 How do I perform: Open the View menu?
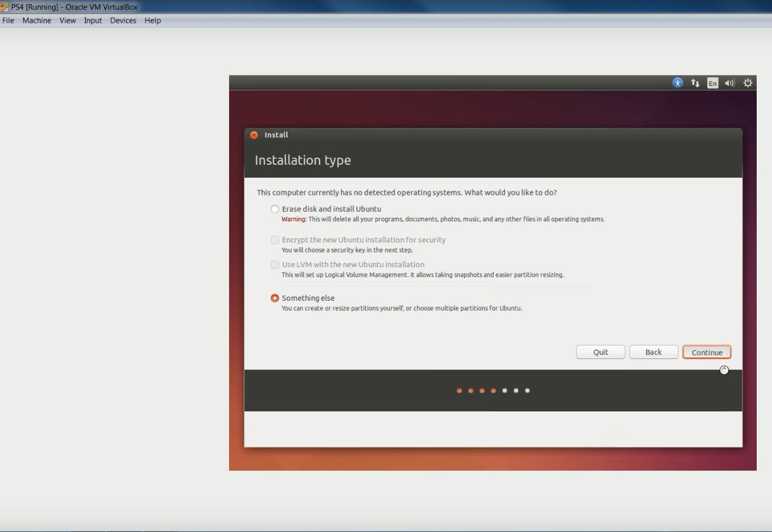(x=68, y=20)
